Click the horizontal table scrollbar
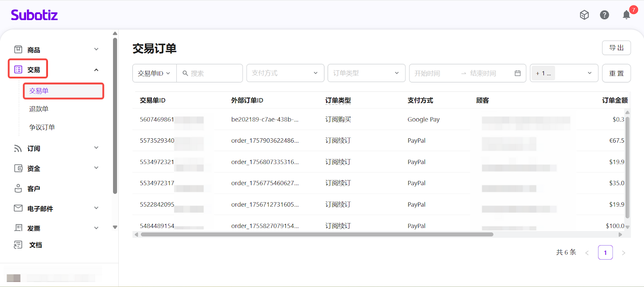644x287 pixels. pos(317,234)
